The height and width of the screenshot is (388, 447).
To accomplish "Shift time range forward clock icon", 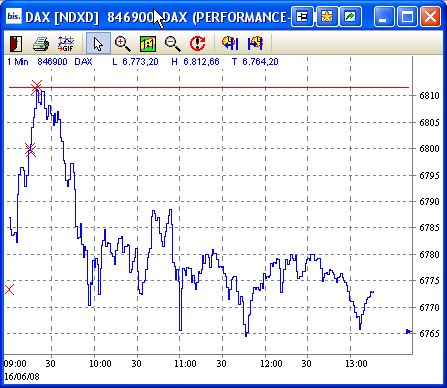I will coord(255,44).
